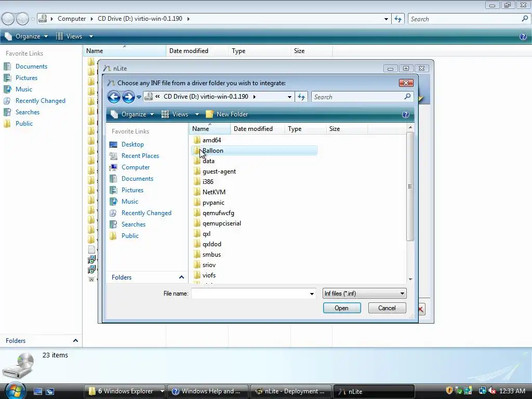Sort by Name column in the file dialog
Image resolution: width=532 pixels, height=399 pixels.
click(210, 129)
